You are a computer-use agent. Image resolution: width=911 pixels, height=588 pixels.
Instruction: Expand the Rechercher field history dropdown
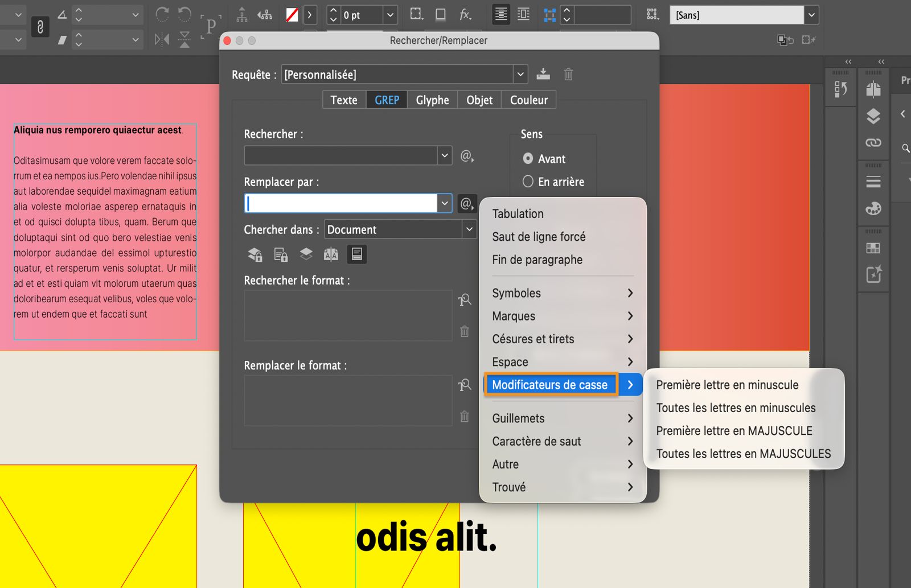(445, 155)
